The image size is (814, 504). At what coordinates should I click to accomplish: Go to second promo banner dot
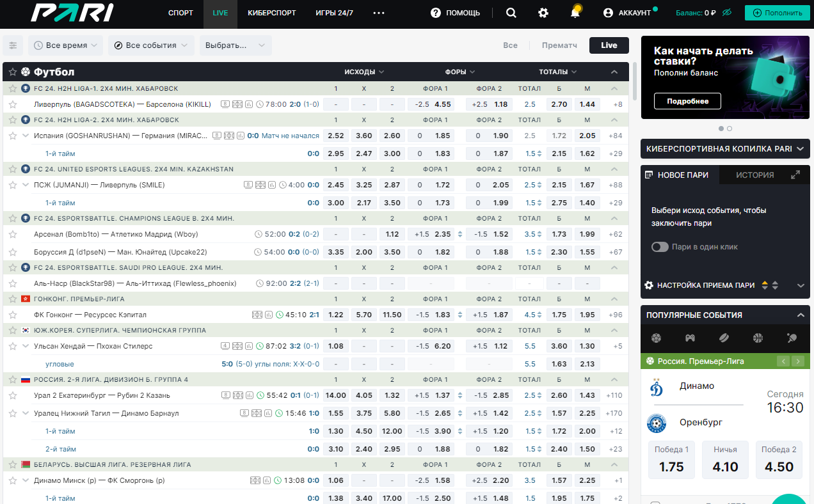[730, 129]
